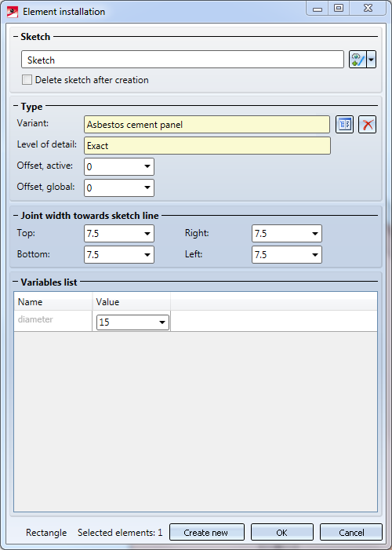Collapse the Type section

click(16, 106)
